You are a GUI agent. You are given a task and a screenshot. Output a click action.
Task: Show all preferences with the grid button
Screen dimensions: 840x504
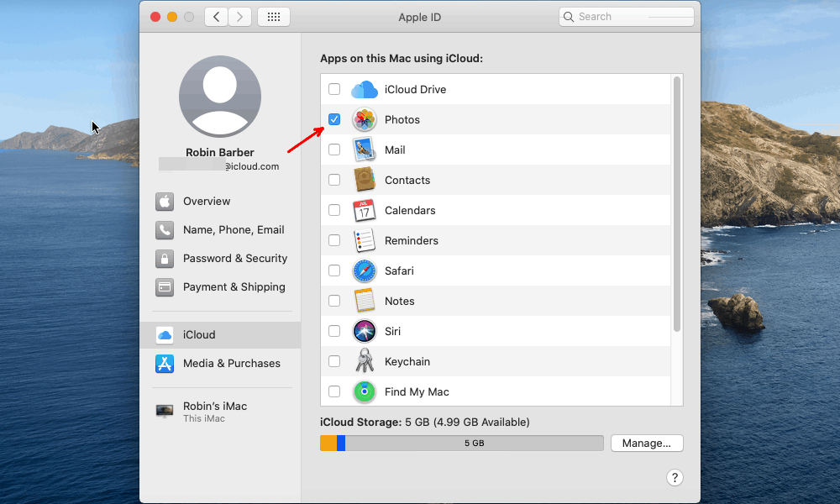coord(274,17)
